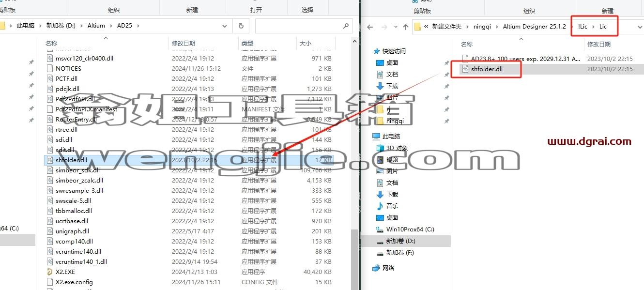Screen dimensions: 644x290
Task: Select msvcr120_clr0400.dll file
Action: coord(84,58)
